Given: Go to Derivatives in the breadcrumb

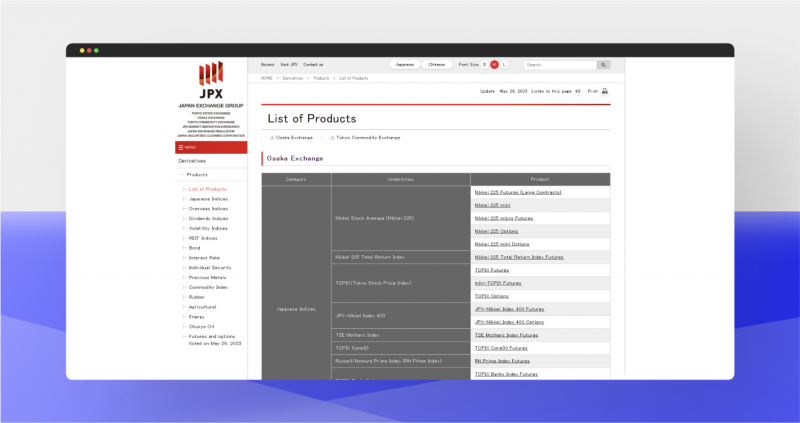Looking at the screenshot, I should click(x=293, y=79).
